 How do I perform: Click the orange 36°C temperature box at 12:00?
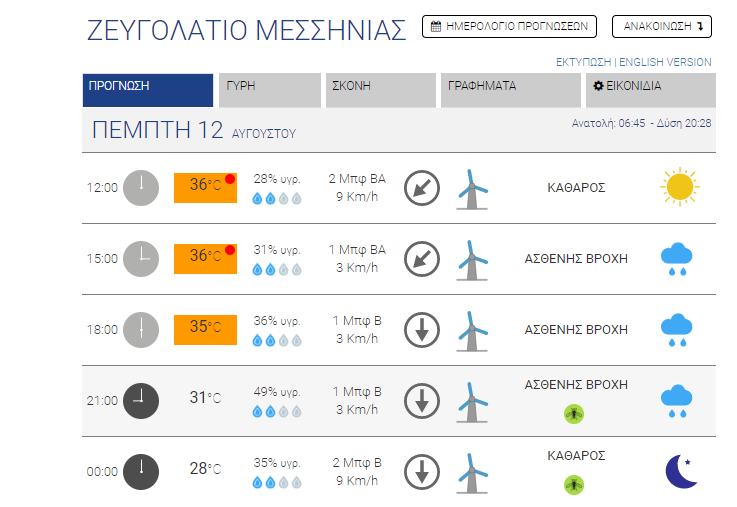(205, 188)
